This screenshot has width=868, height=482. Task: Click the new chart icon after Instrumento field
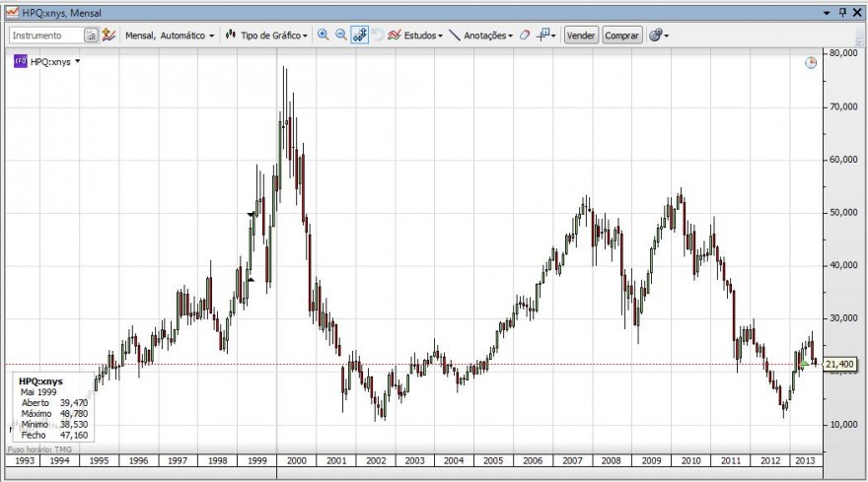pyautogui.click(x=108, y=34)
